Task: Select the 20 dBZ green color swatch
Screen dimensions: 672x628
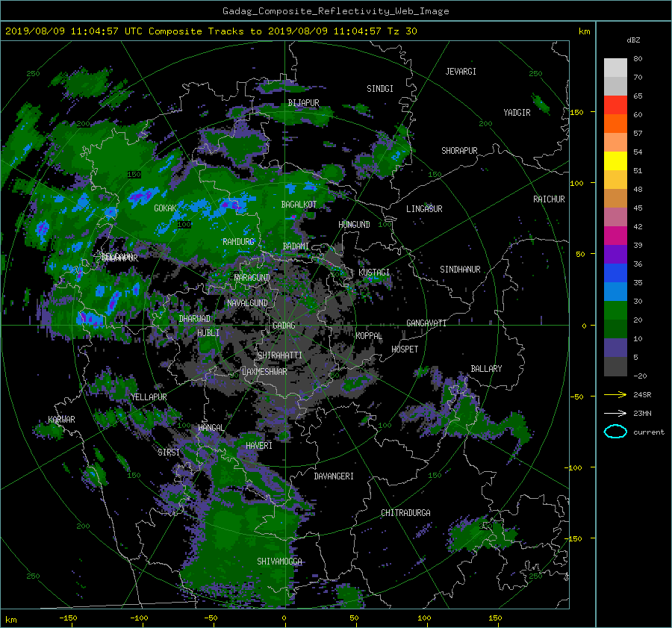Action: point(615,311)
